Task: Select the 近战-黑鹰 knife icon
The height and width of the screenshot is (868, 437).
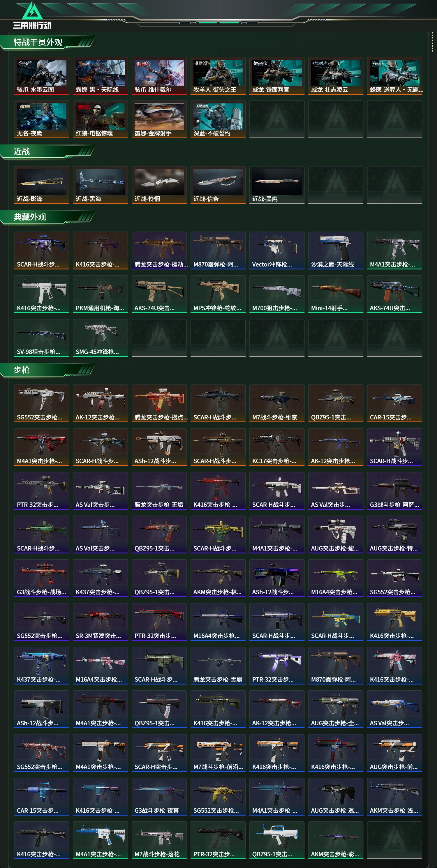Action: 277,185
